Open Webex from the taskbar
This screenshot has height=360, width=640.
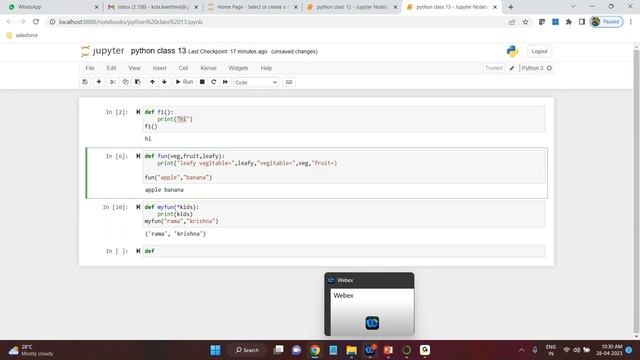click(x=370, y=350)
